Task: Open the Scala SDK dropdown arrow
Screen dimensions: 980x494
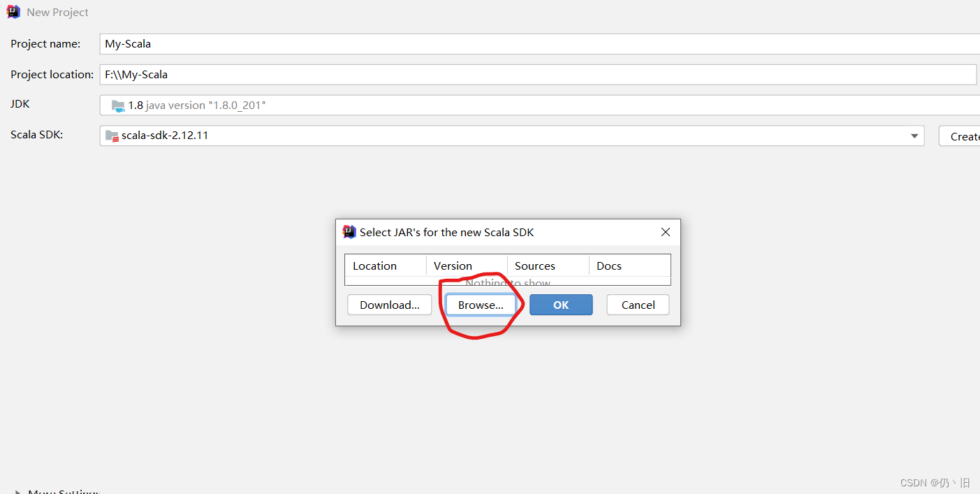Action: [x=914, y=136]
